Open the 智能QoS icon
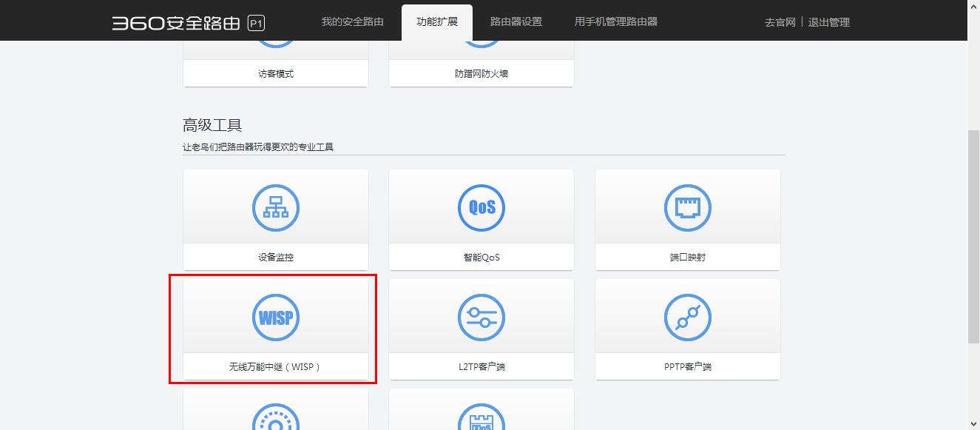This screenshot has width=980, height=430. [481, 208]
